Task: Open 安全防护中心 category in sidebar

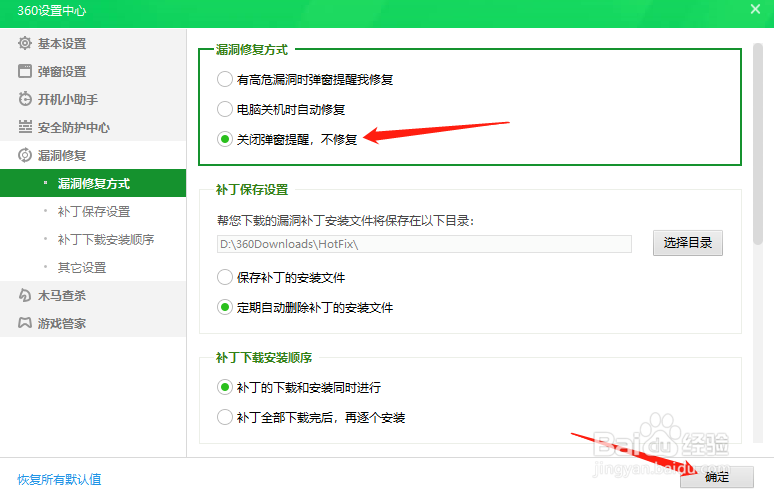Action: tap(93, 127)
